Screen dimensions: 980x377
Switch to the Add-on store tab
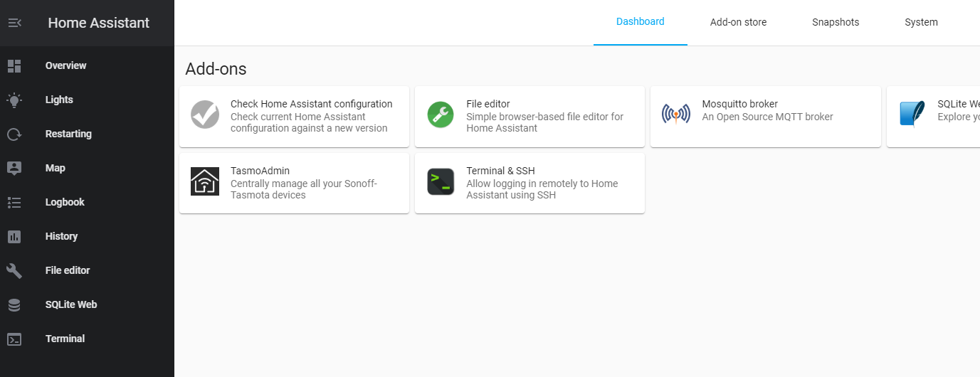coord(738,22)
